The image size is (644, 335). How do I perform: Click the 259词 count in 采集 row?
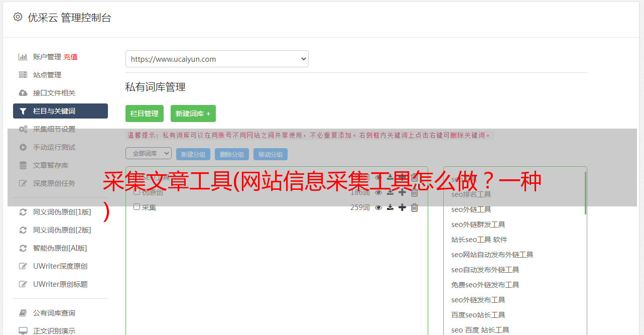coord(360,207)
